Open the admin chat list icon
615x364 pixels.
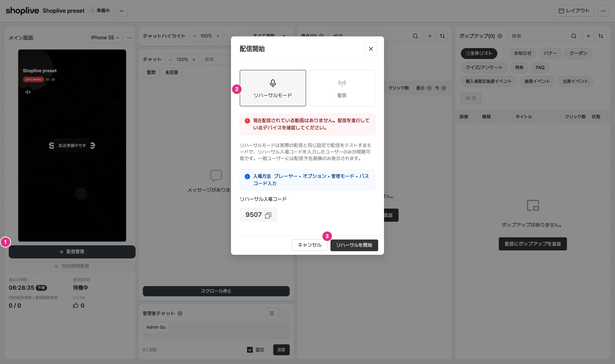click(x=272, y=313)
